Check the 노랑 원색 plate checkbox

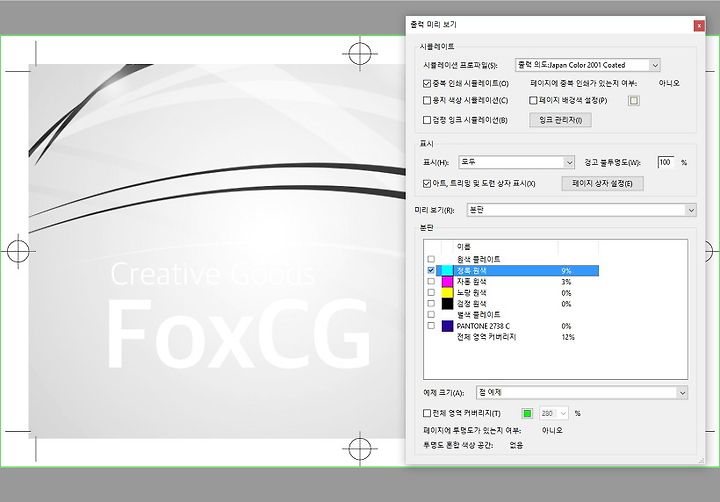pos(431,292)
